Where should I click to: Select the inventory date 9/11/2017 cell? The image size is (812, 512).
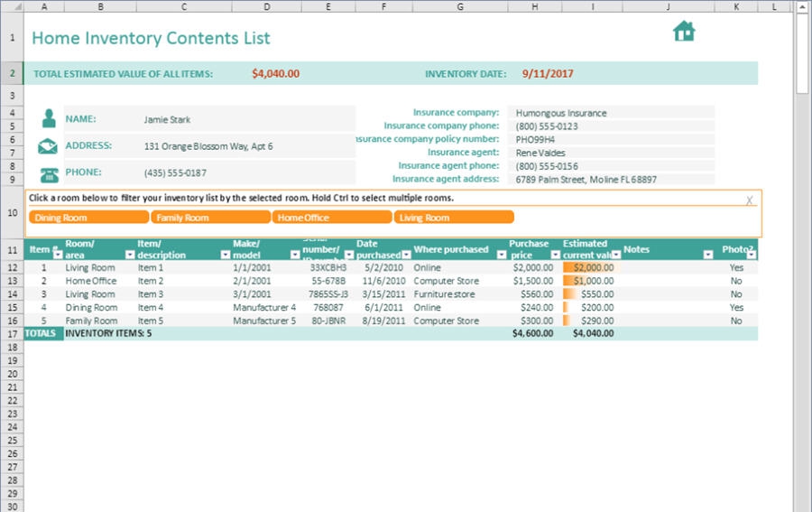click(548, 74)
